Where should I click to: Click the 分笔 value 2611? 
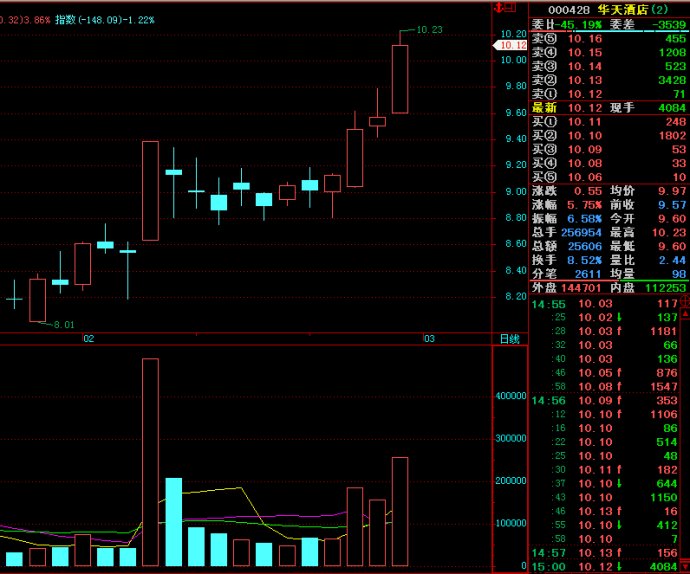point(588,274)
